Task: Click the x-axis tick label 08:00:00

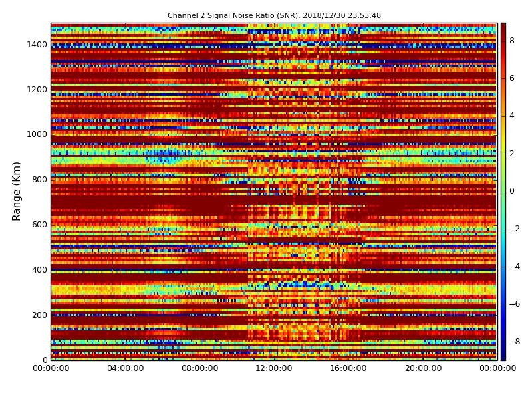Action: [200, 368]
